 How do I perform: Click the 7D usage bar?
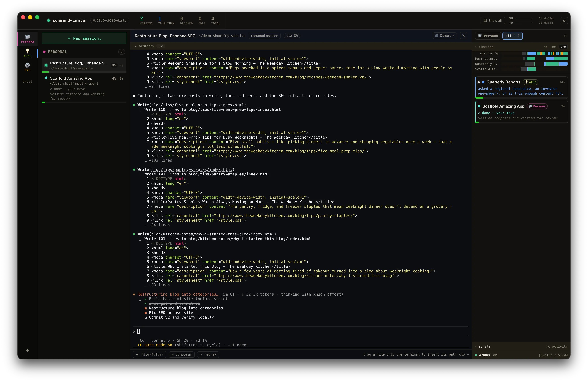(x=524, y=23)
